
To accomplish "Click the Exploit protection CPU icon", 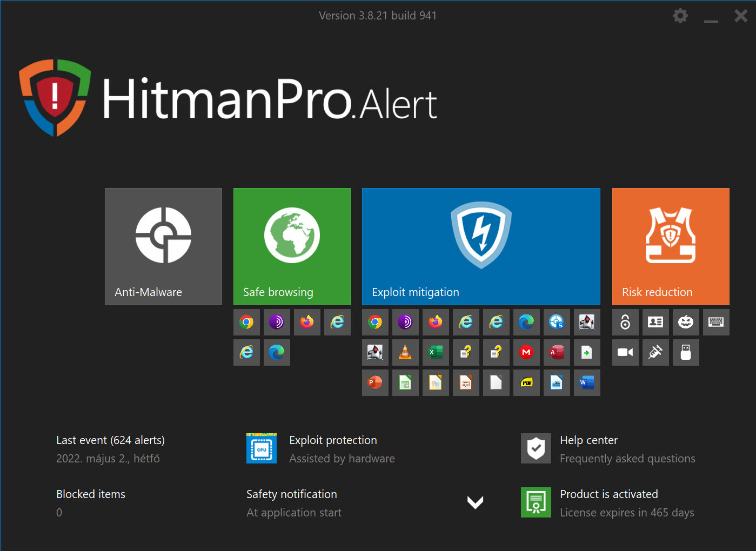I will pos(262,448).
